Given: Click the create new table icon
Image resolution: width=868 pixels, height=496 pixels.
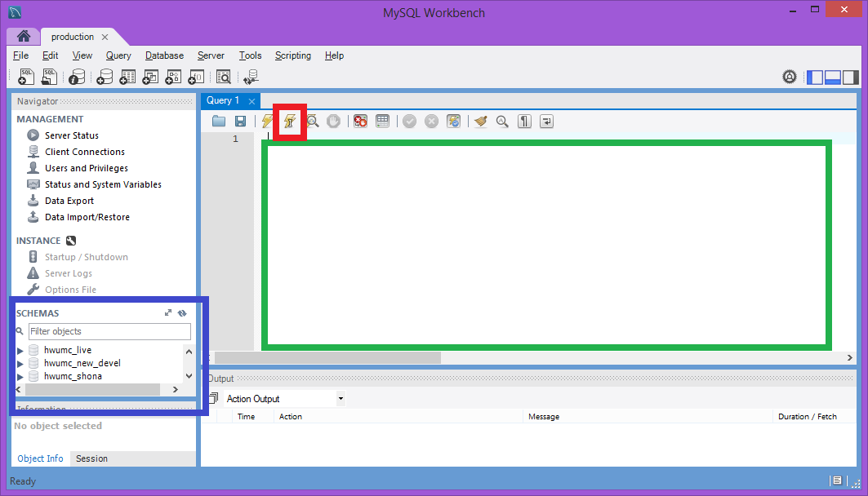Looking at the screenshot, I should [x=127, y=77].
